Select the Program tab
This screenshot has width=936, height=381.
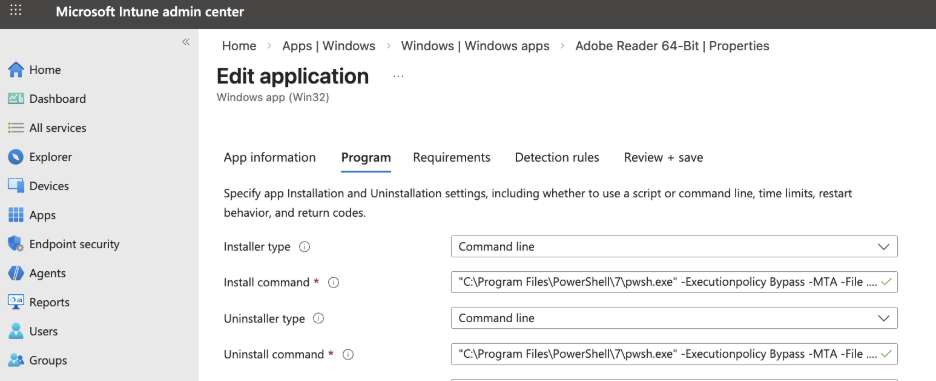366,158
